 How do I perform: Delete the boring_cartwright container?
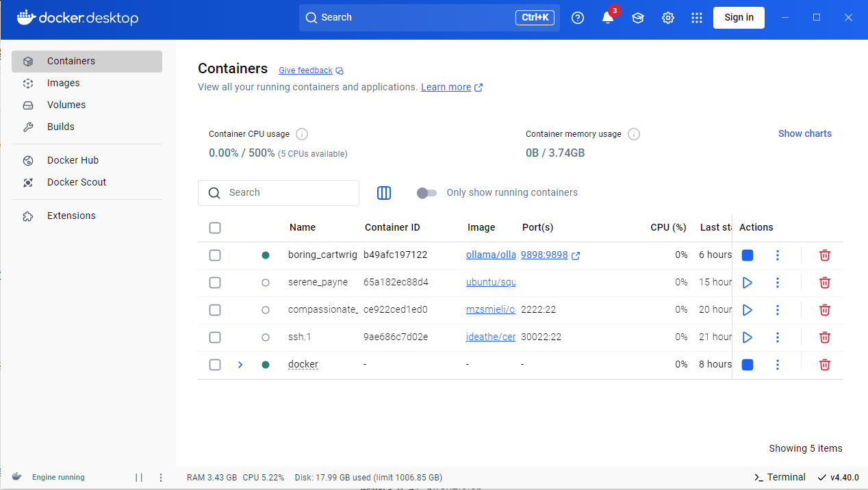(x=825, y=255)
